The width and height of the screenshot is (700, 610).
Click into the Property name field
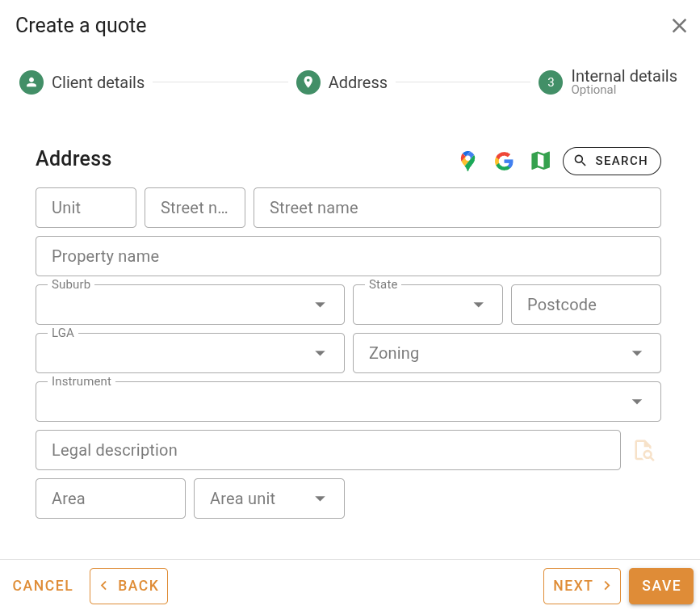pyautogui.click(x=348, y=256)
